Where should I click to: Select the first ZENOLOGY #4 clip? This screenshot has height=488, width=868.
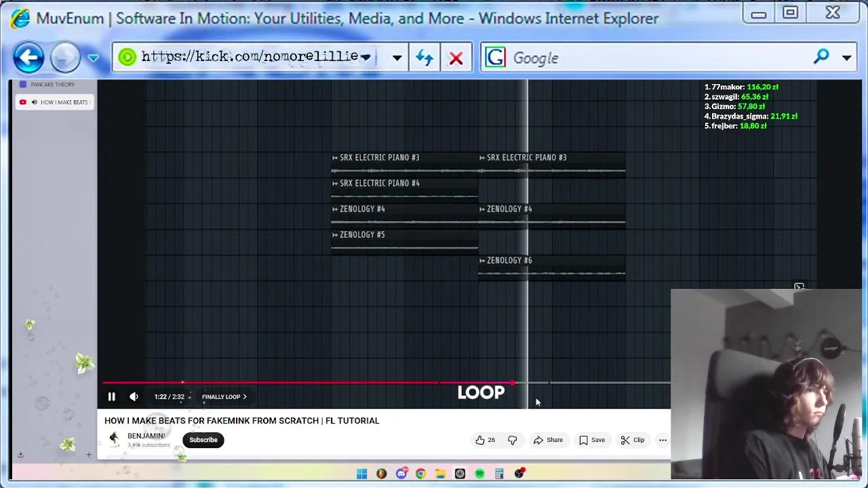click(x=405, y=215)
